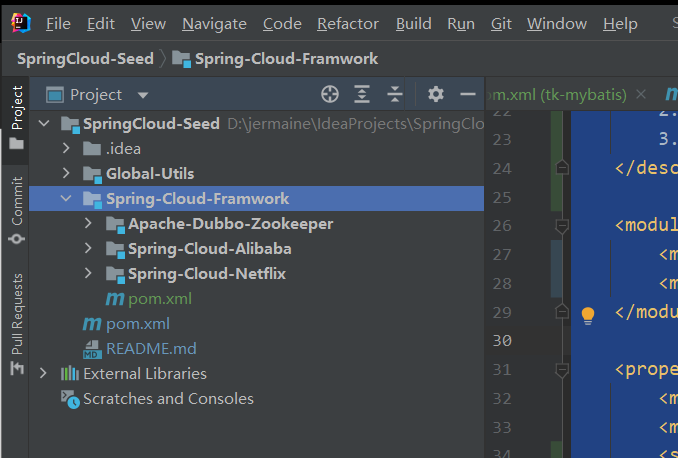
Task: Close the pom.xml (tk-mybatis) tab
Action: 641,94
